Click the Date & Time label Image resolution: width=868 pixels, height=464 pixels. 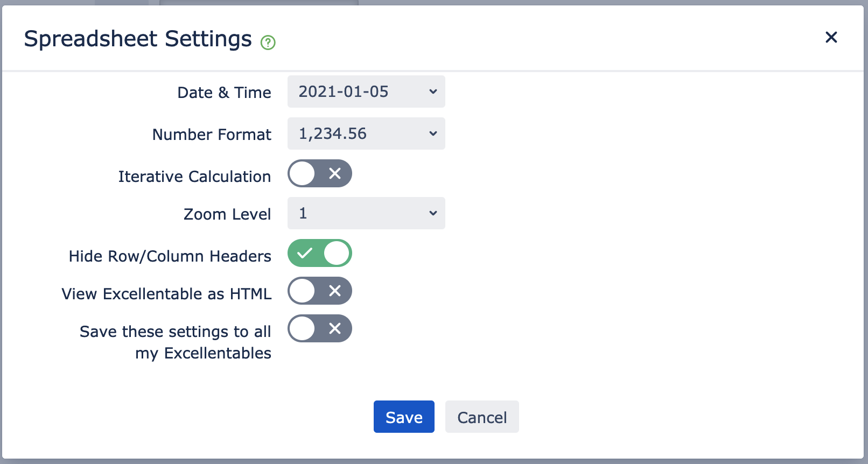coord(224,93)
